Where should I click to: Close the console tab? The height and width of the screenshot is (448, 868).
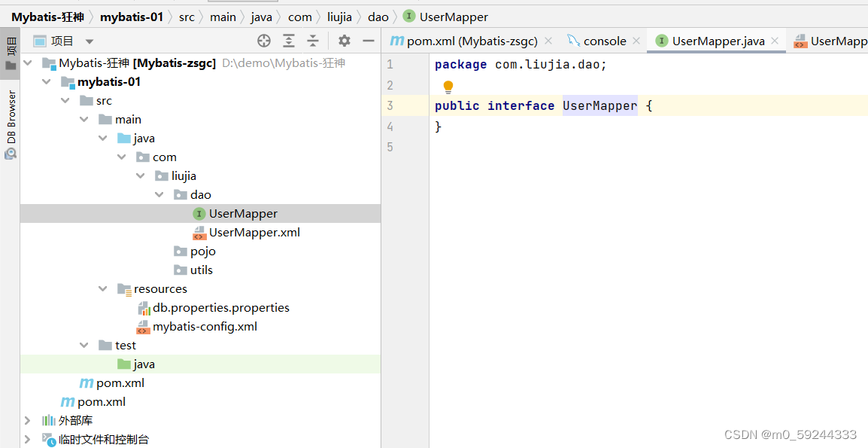636,41
